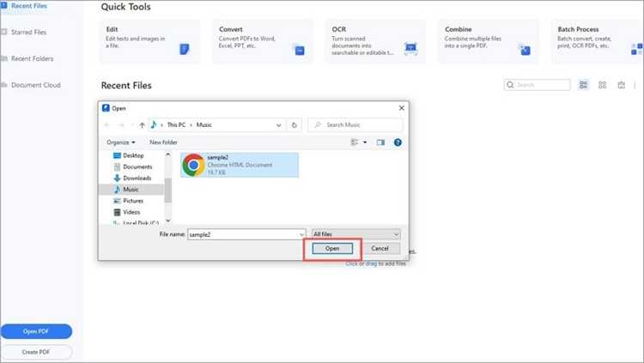Screen dimensions: 644x363
Task: Open the All files type dropdown
Action: pos(355,234)
